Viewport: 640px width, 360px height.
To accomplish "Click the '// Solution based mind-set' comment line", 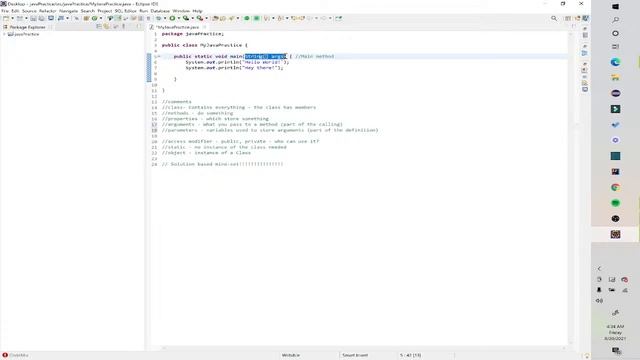I will [x=222, y=164].
